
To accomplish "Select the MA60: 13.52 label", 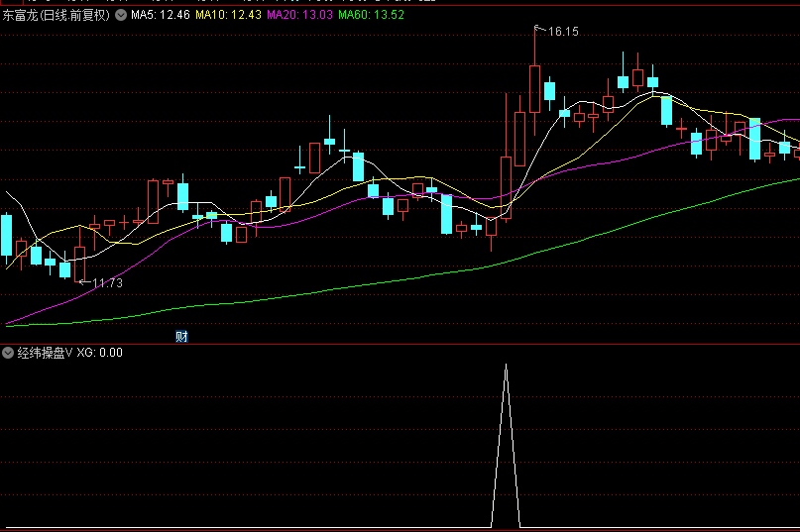I will [x=371, y=15].
